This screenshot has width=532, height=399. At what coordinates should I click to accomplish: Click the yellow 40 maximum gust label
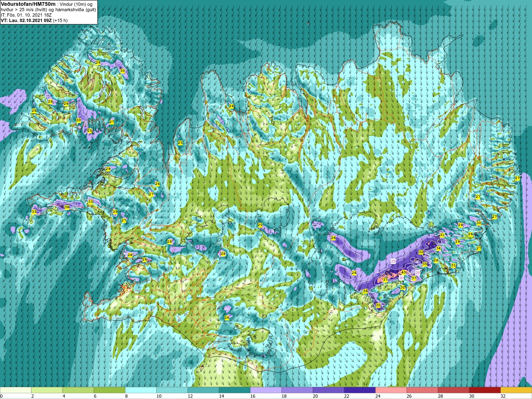(404, 273)
